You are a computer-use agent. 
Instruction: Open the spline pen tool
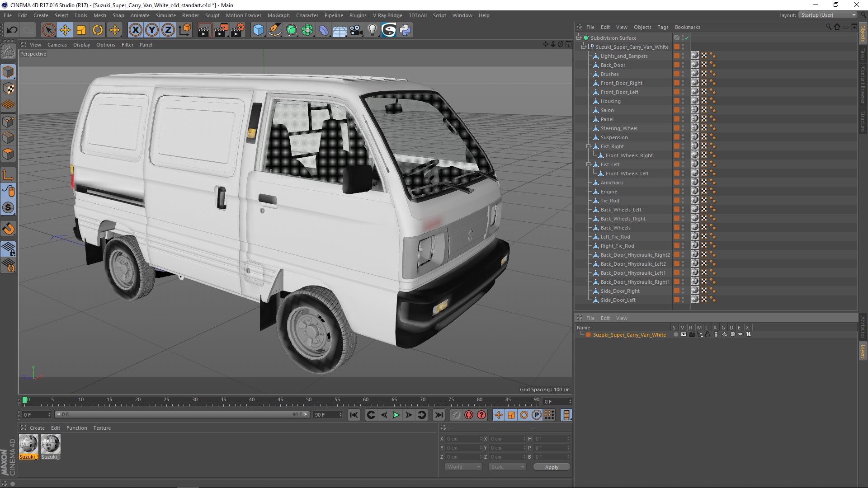[x=274, y=30]
